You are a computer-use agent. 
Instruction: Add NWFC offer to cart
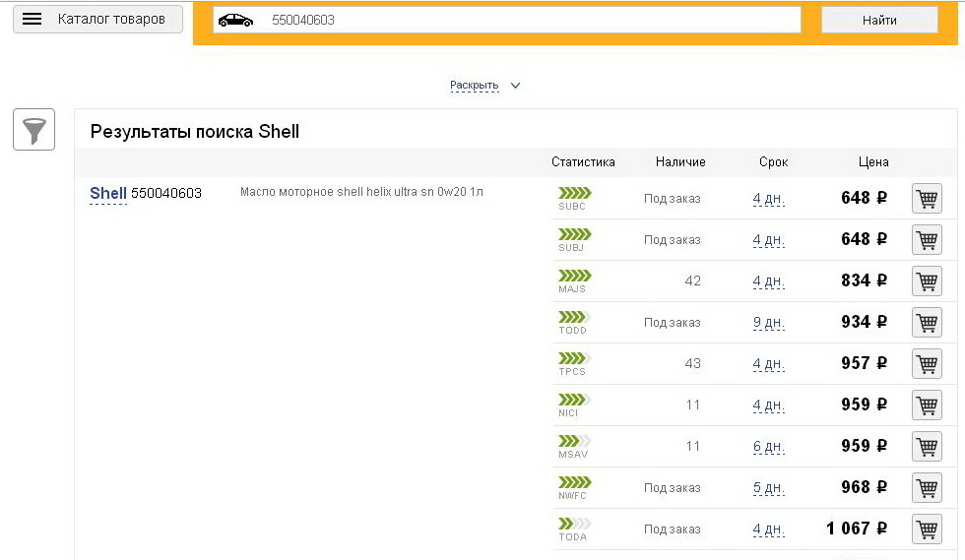pyautogui.click(x=927, y=487)
